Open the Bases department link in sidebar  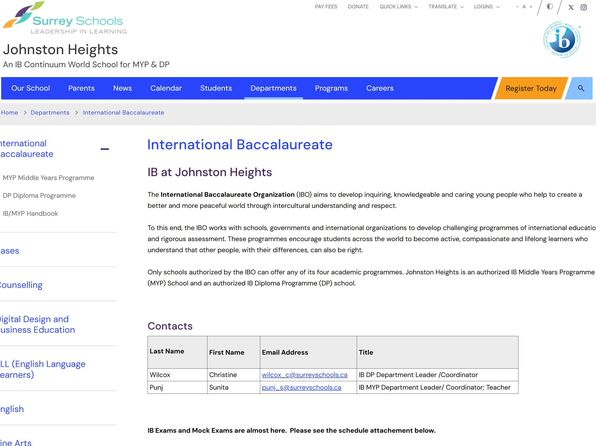click(x=10, y=251)
